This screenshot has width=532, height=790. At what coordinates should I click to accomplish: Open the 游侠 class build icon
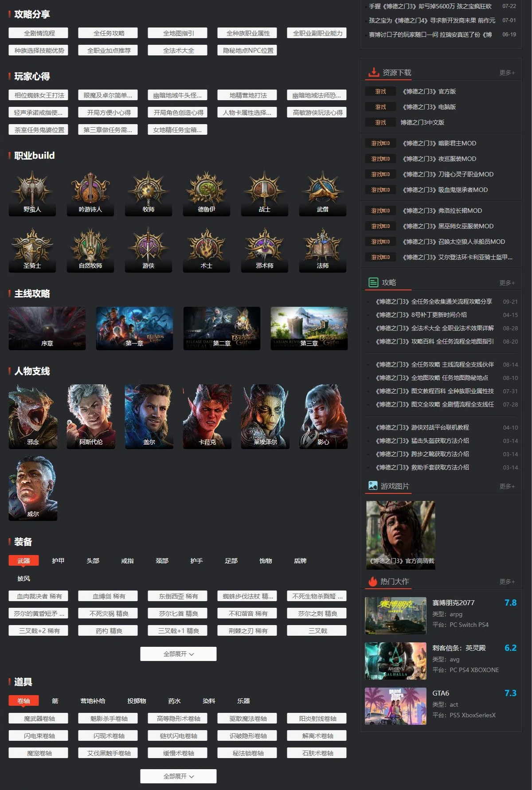pos(149,250)
